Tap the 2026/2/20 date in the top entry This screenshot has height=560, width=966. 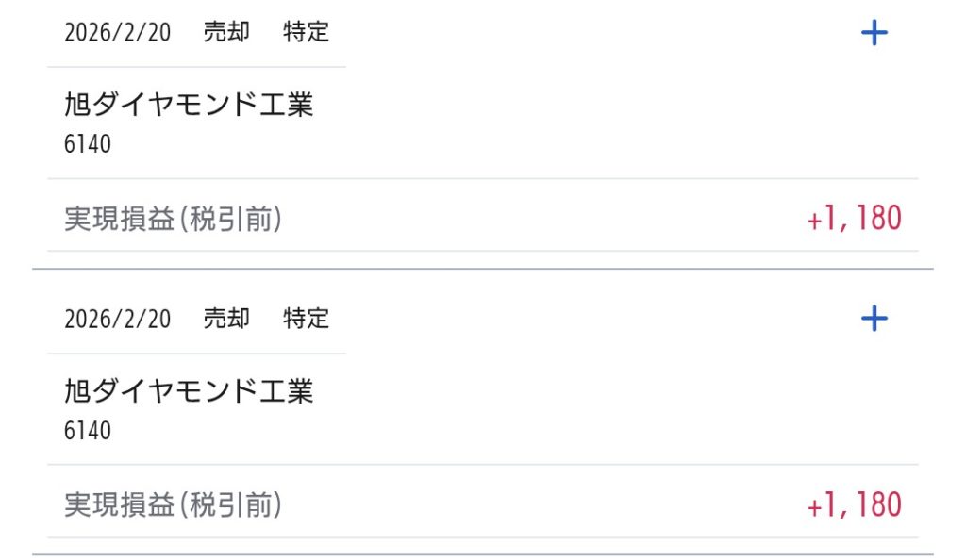(x=117, y=32)
